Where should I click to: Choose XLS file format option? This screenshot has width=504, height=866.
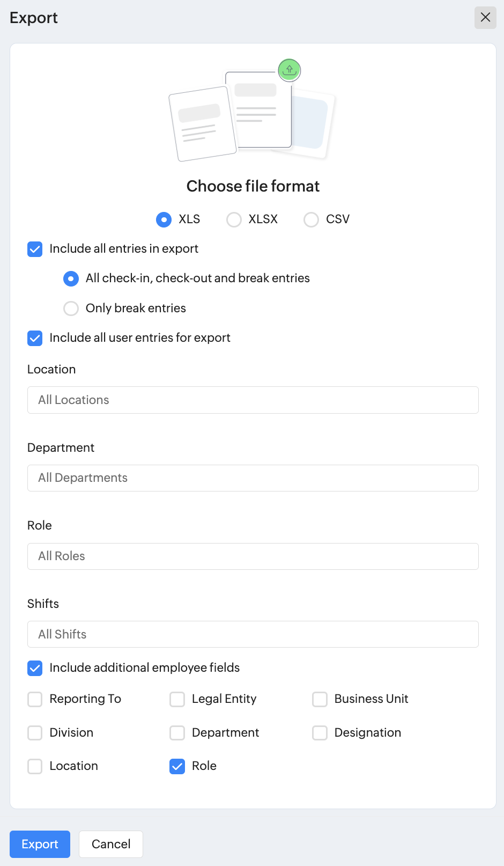tap(164, 219)
